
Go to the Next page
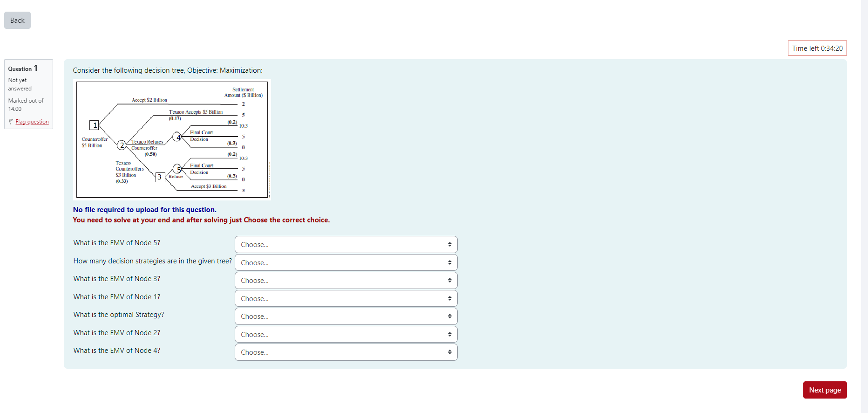(825, 390)
